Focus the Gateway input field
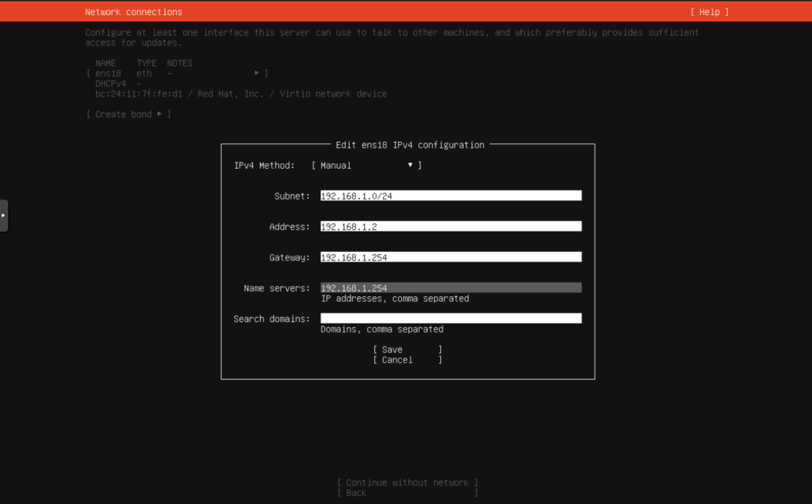Screen dimensions: 812x504 click(x=450, y=258)
